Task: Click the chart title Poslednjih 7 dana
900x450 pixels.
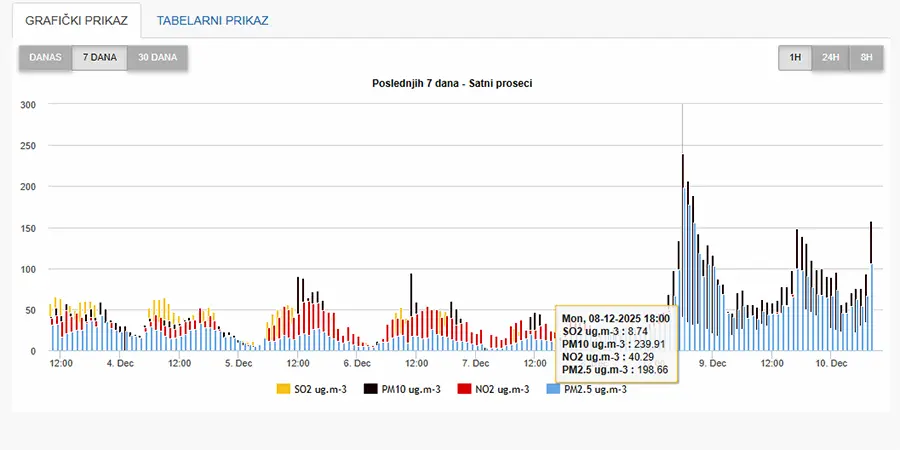Action: pyautogui.click(x=451, y=83)
